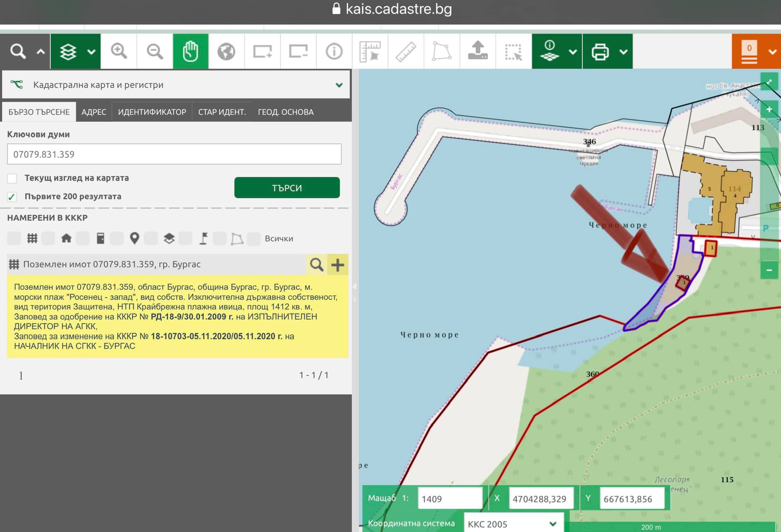Click the upload file icon

(477, 51)
